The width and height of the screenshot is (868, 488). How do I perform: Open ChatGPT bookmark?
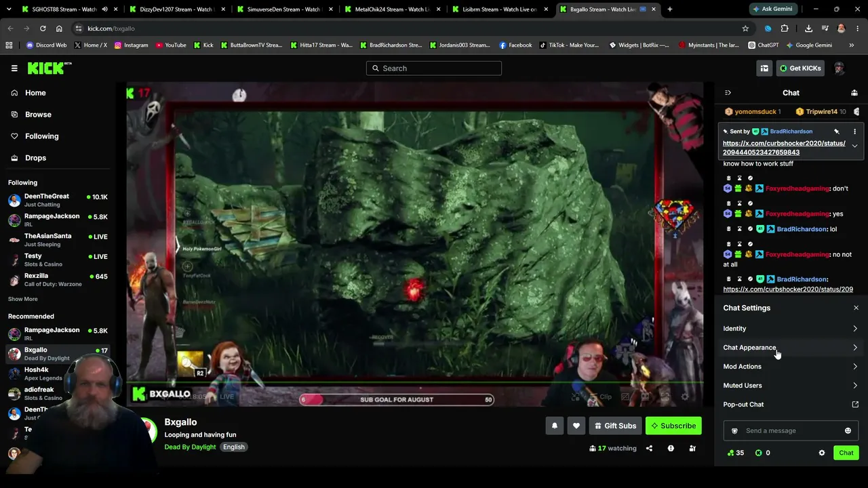(x=764, y=45)
